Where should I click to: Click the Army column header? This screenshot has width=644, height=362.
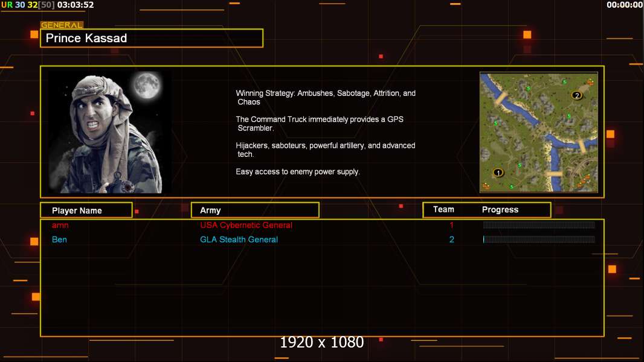point(255,210)
